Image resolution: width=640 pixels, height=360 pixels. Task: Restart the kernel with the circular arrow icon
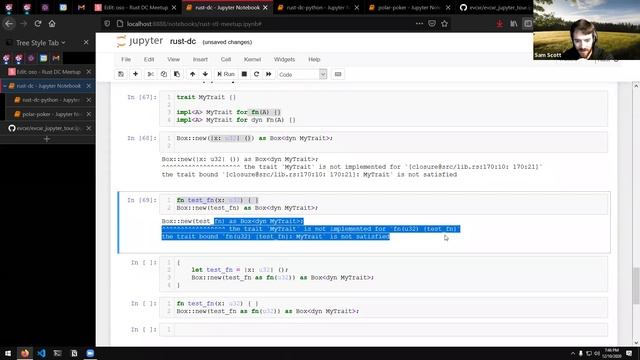[256, 74]
